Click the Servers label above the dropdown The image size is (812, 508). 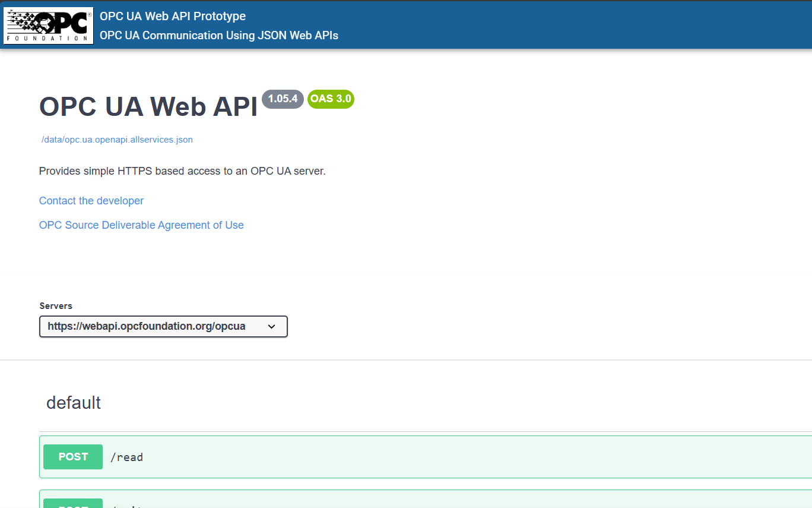coord(56,306)
